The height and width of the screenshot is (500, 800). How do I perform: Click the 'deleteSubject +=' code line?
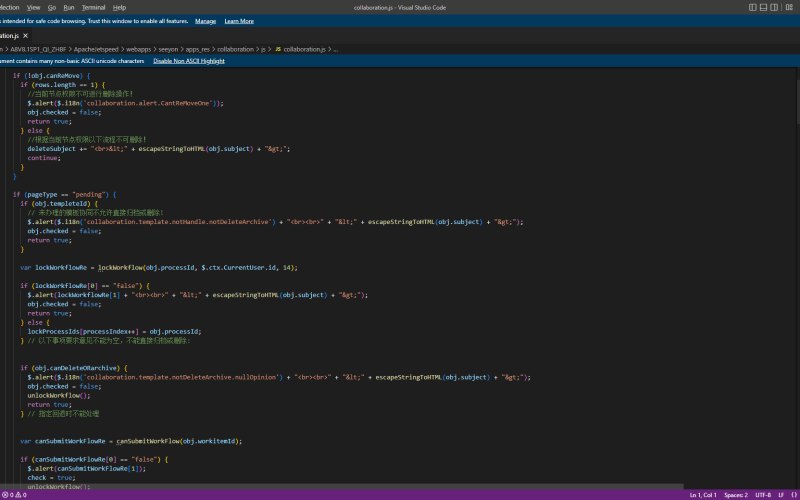(159, 149)
